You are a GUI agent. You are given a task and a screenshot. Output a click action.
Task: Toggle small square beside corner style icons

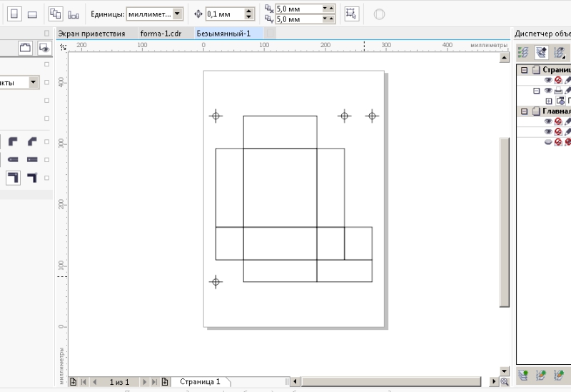(46, 141)
